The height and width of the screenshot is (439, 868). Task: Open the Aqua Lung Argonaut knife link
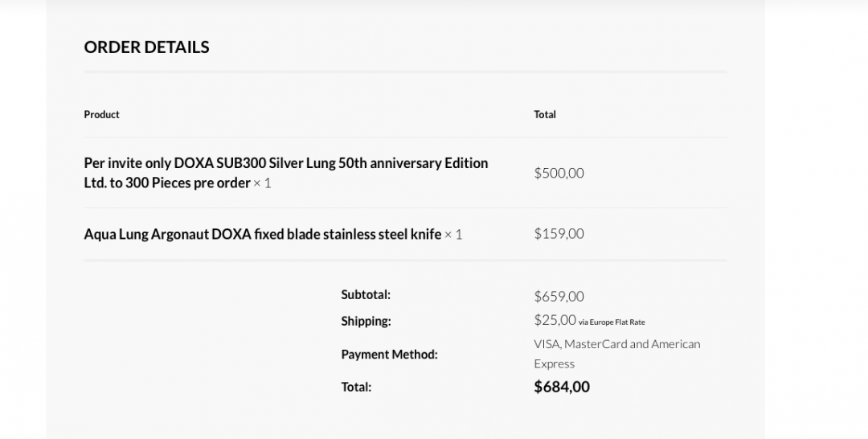coord(262,234)
